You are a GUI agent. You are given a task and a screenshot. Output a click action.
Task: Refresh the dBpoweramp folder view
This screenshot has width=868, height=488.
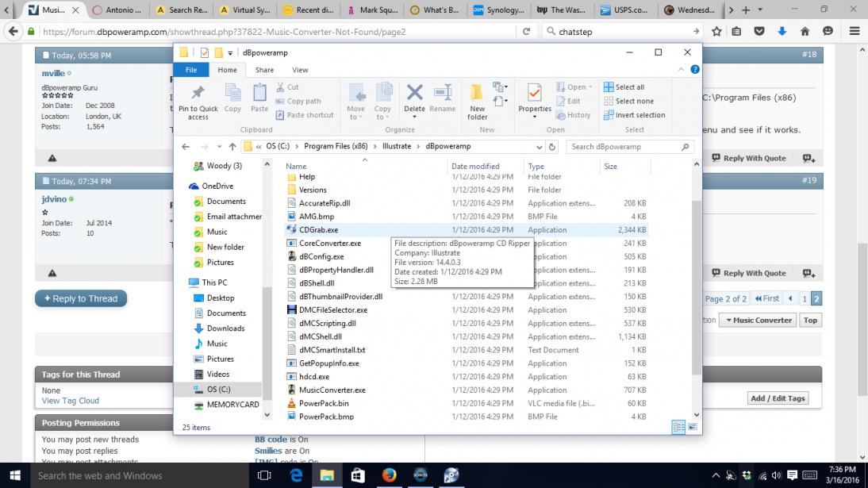click(x=552, y=147)
